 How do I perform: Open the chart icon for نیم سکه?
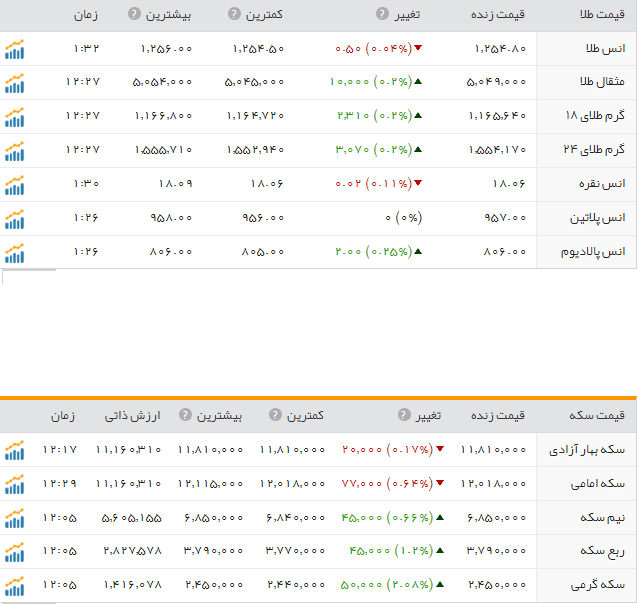click(14, 518)
